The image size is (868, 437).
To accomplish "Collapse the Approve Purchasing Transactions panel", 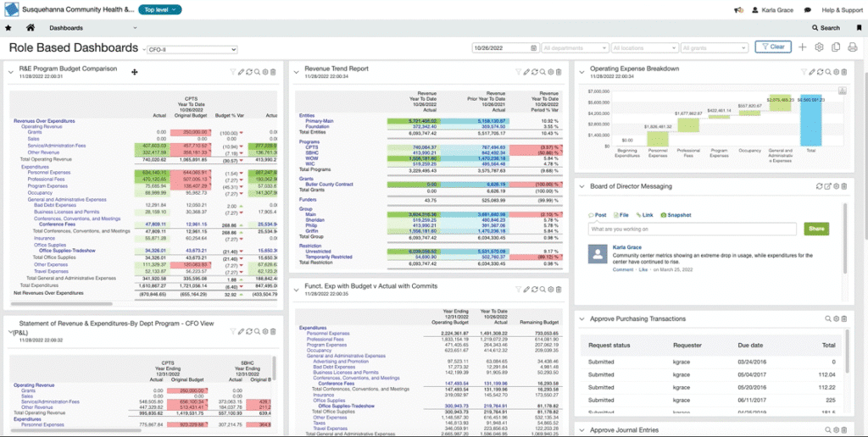I will tap(581, 319).
